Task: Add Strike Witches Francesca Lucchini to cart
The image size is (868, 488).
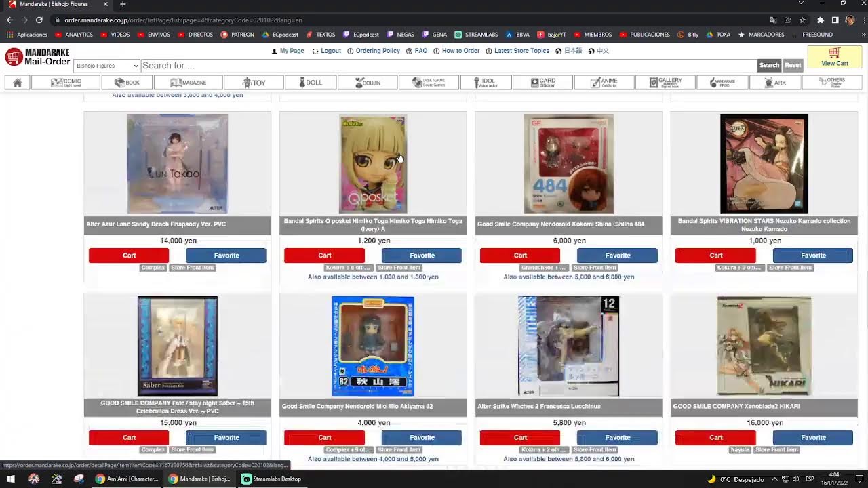Action: pyautogui.click(x=520, y=438)
